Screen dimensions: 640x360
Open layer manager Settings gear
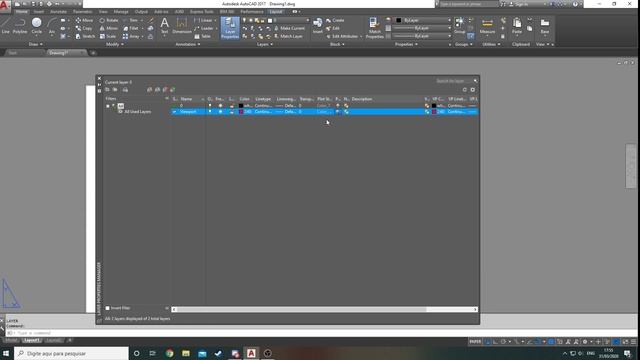(473, 90)
